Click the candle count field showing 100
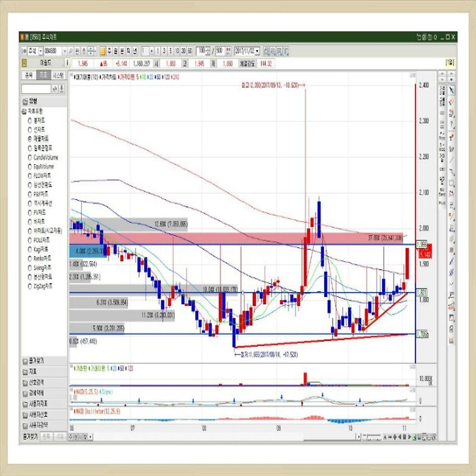The width and height of the screenshot is (476, 476). (x=201, y=51)
